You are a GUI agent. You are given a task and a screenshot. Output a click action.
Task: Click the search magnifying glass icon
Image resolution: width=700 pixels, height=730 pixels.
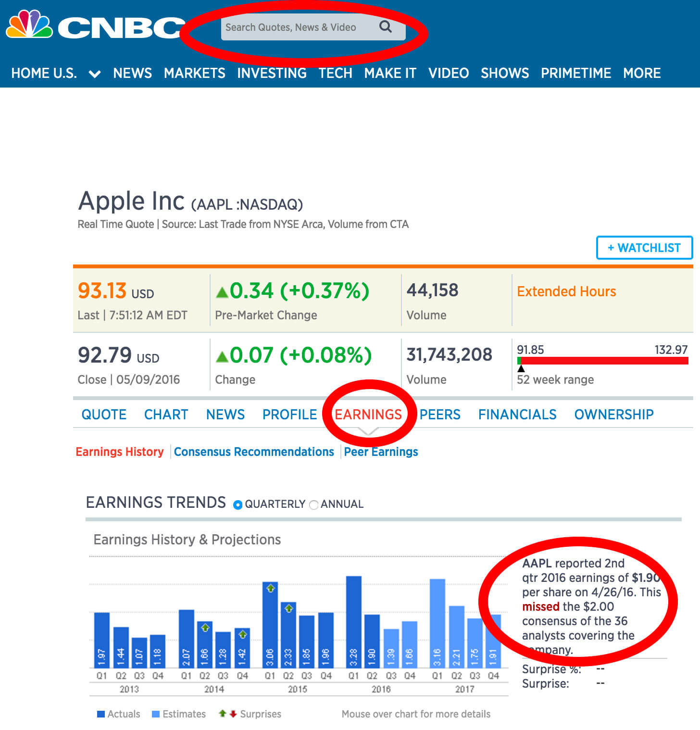386,26
